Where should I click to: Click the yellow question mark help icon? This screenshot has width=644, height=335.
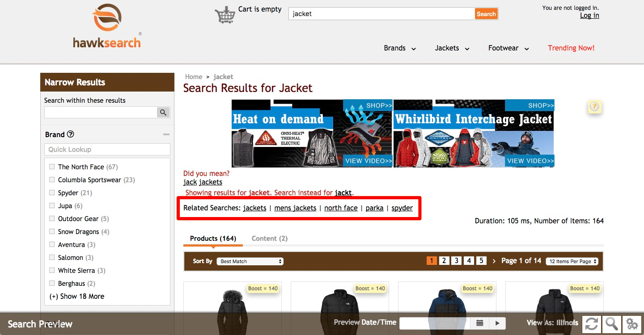[594, 106]
